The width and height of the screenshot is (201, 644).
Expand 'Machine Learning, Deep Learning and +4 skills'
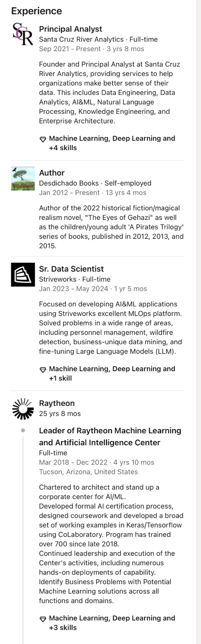(x=107, y=143)
